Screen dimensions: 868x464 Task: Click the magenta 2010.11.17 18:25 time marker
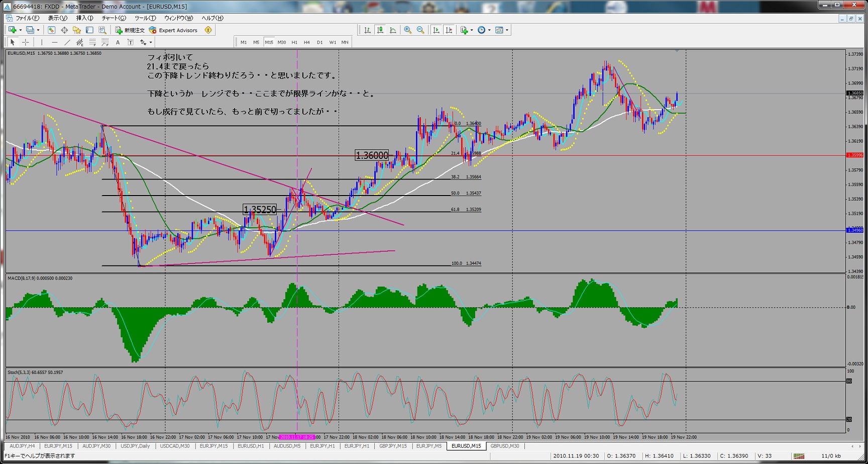(x=297, y=437)
